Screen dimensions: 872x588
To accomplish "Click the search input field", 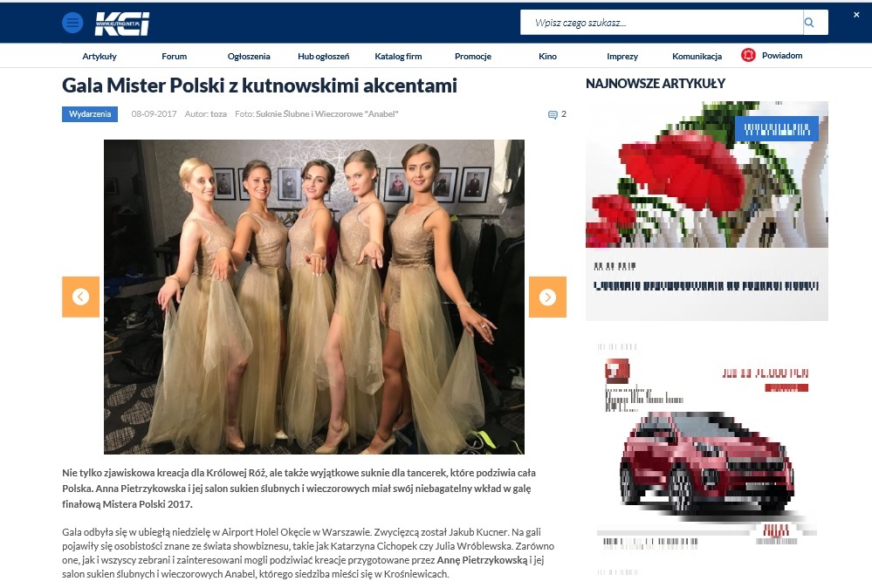I will (x=662, y=23).
